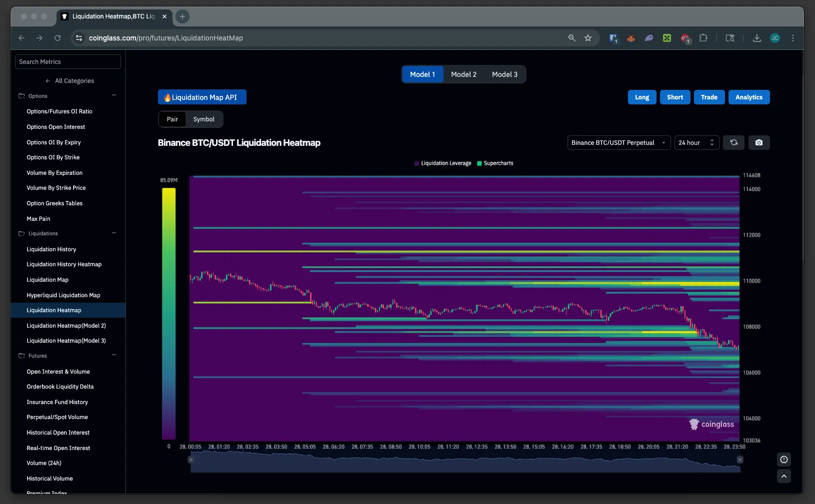Click the Search Metrics input field
Image resolution: width=815 pixels, height=504 pixels.
(x=68, y=62)
